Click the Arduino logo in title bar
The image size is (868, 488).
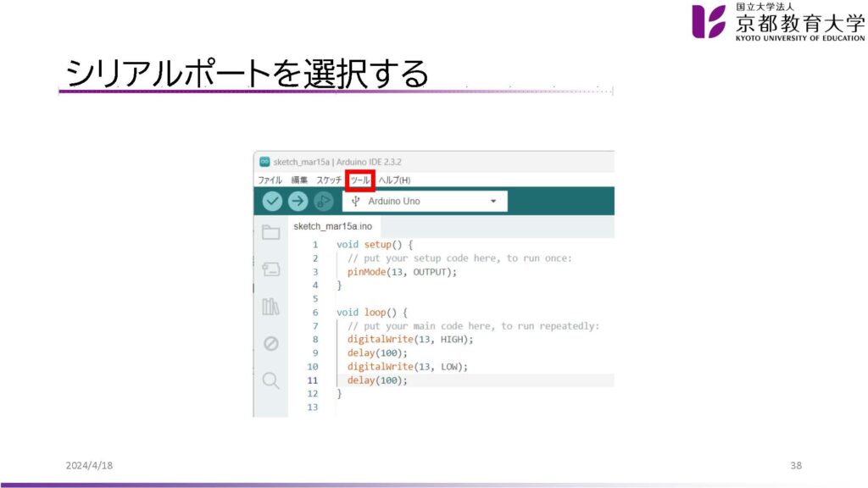click(264, 162)
